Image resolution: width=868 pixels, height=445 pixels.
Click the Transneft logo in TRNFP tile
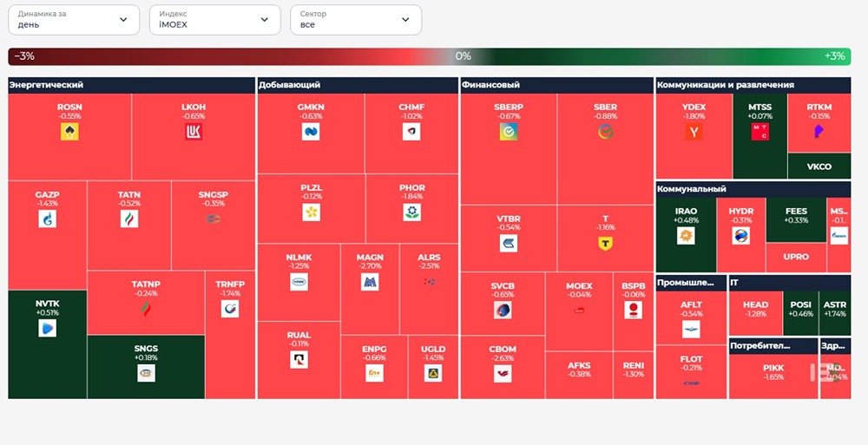pos(230,308)
